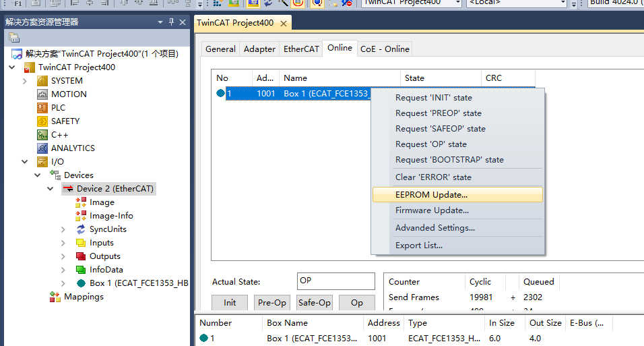Viewport: 644px width, 346px height.
Task: Collapse the I/O node
Action: coord(25,162)
